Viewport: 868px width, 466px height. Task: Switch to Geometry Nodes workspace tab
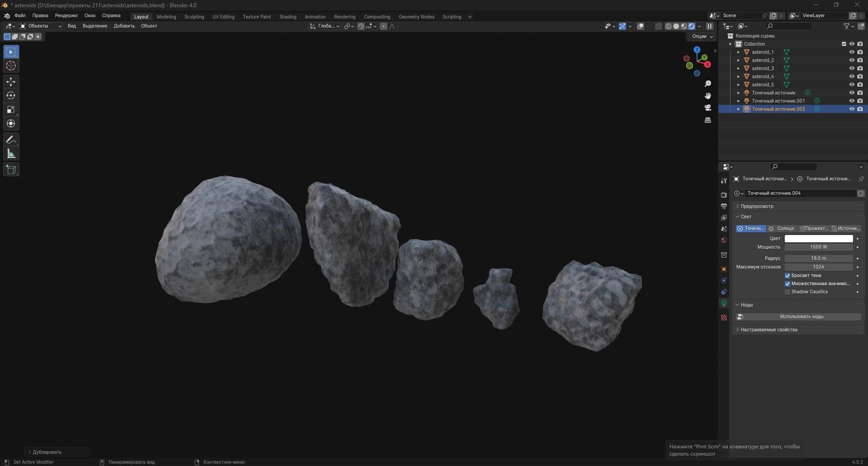tap(416, 17)
